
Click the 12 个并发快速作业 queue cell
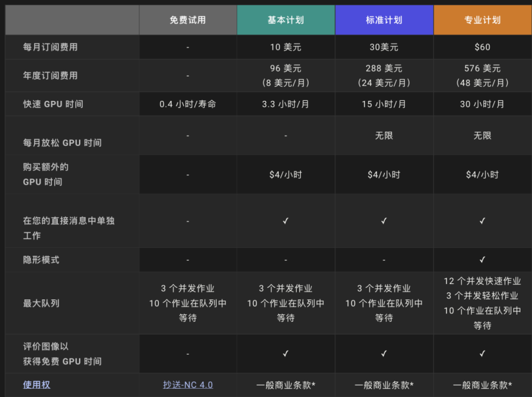pos(483,303)
